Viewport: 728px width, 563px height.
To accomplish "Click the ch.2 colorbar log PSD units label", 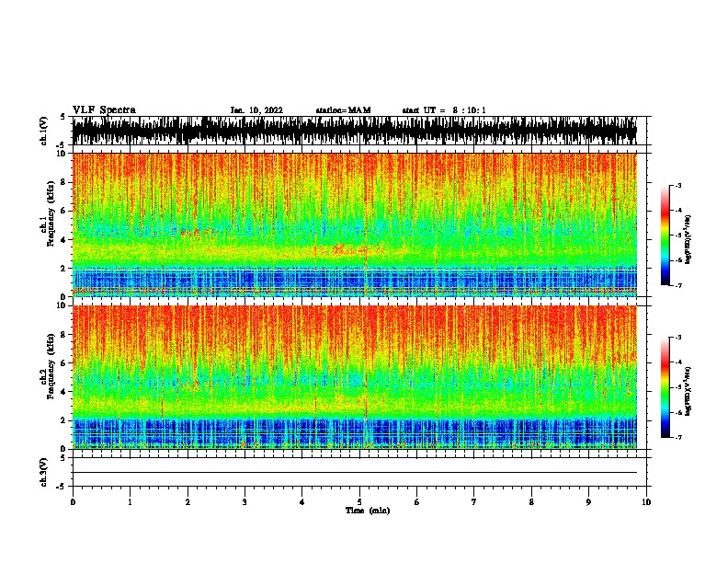I will [x=688, y=391].
